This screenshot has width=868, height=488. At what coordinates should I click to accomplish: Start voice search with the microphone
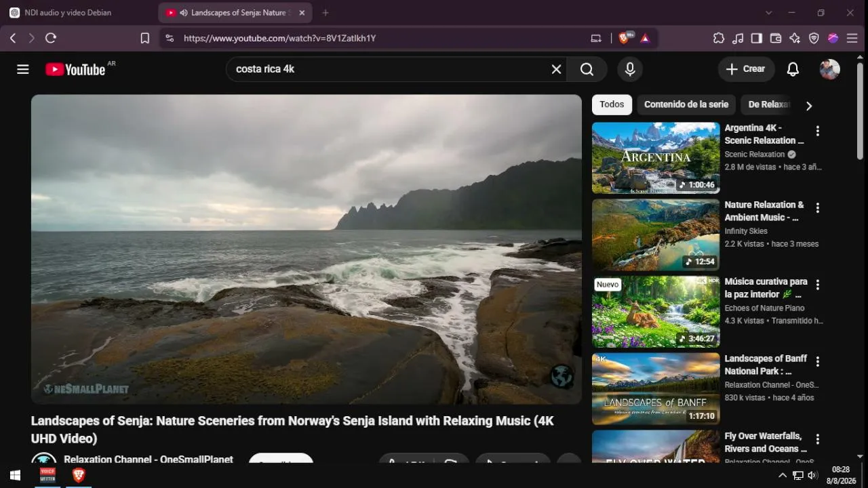pyautogui.click(x=630, y=69)
